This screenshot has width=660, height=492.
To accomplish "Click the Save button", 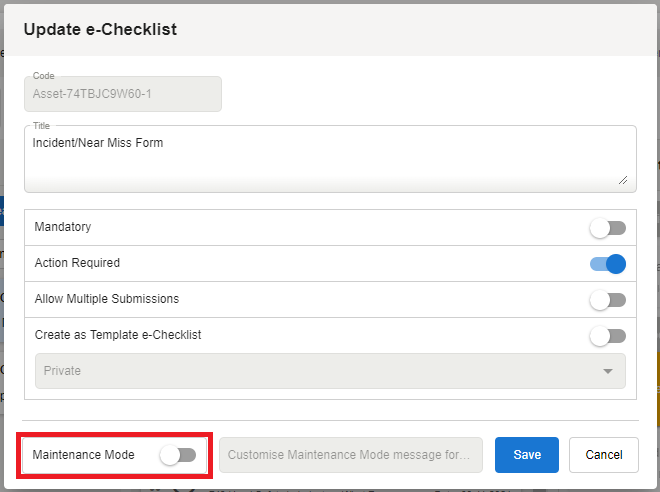I will click(527, 455).
